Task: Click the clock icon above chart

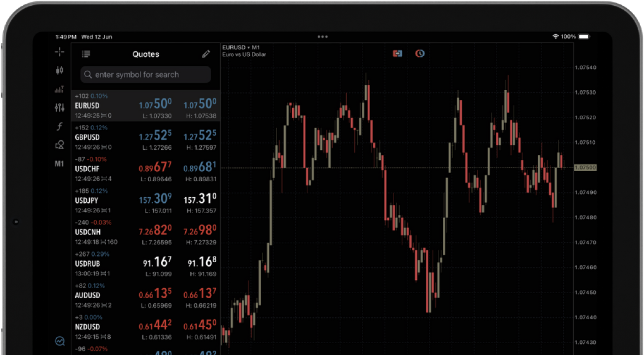Action: tap(420, 54)
